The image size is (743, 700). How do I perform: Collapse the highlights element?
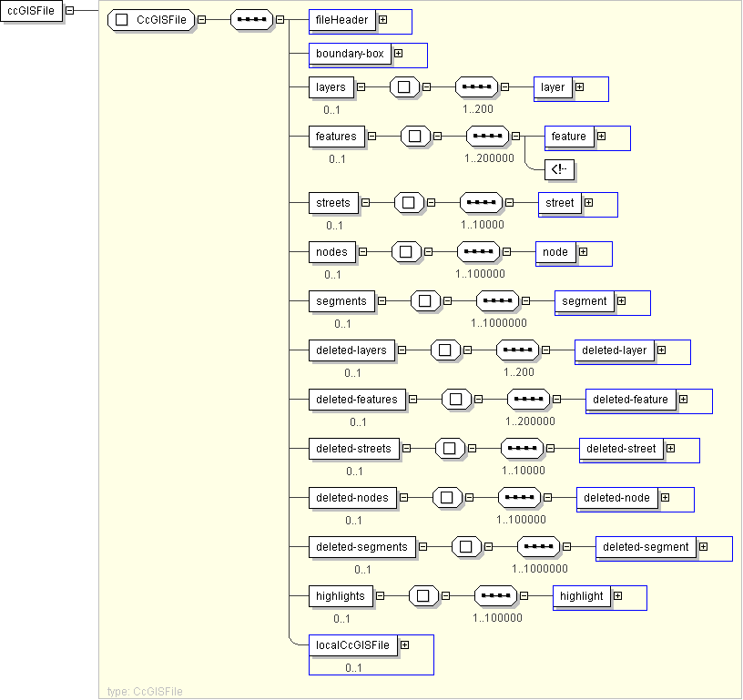[x=380, y=596]
